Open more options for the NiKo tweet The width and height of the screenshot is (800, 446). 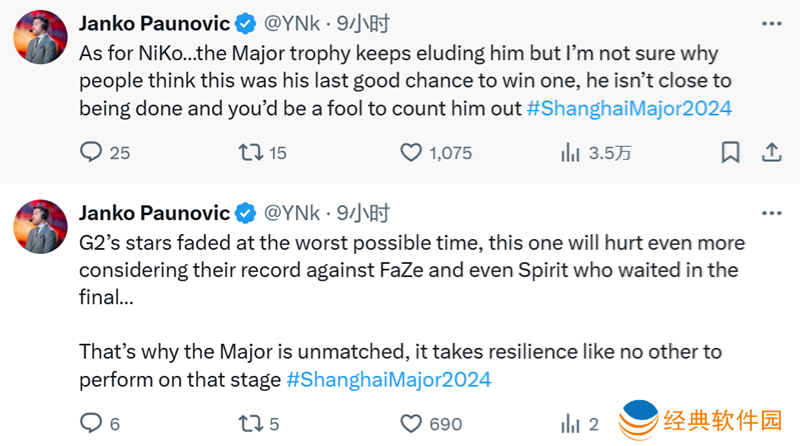771,23
